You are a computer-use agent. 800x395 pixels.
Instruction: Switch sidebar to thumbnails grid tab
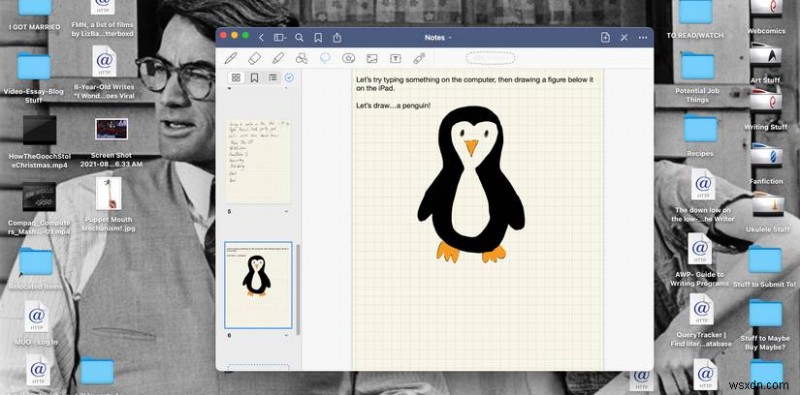click(x=236, y=78)
